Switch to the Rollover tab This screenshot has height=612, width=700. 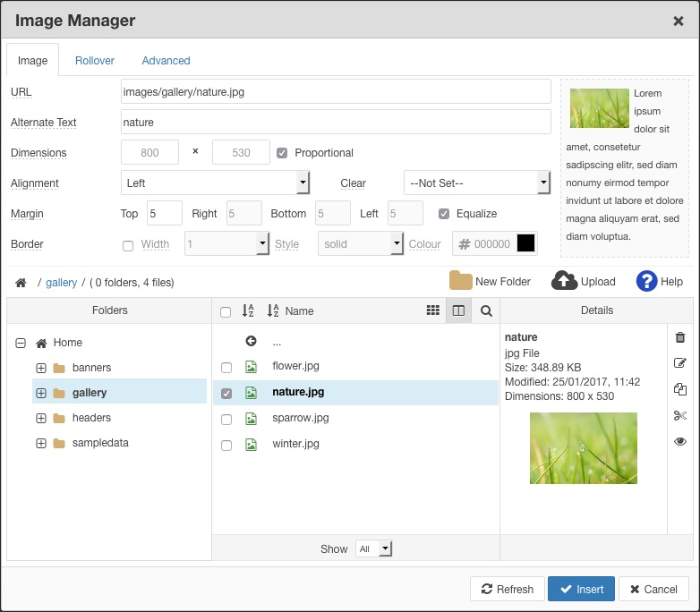pyautogui.click(x=95, y=61)
